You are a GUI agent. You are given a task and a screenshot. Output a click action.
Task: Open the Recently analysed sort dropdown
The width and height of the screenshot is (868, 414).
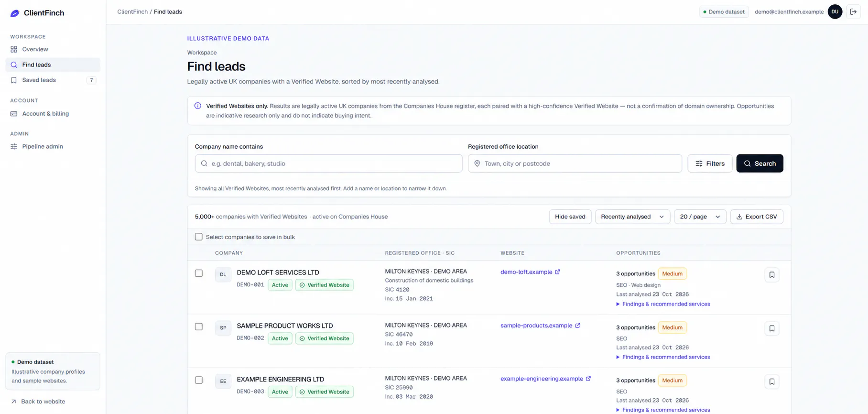pos(632,217)
